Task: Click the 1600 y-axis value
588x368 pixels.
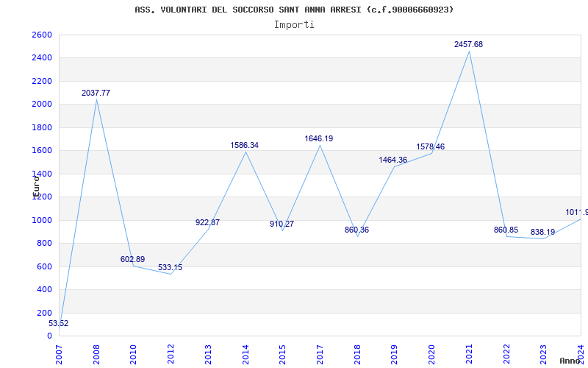Action: click(x=42, y=151)
